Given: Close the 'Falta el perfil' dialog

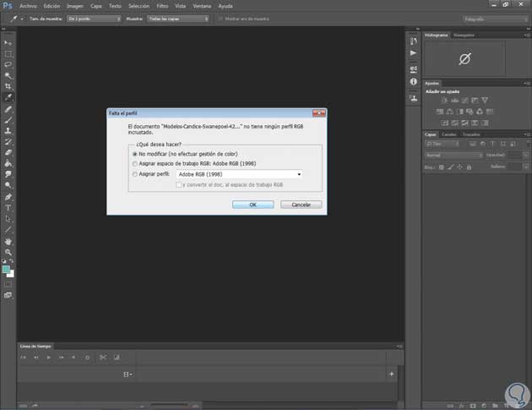Looking at the screenshot, I should pyautogui.click(x=319, y=113).
